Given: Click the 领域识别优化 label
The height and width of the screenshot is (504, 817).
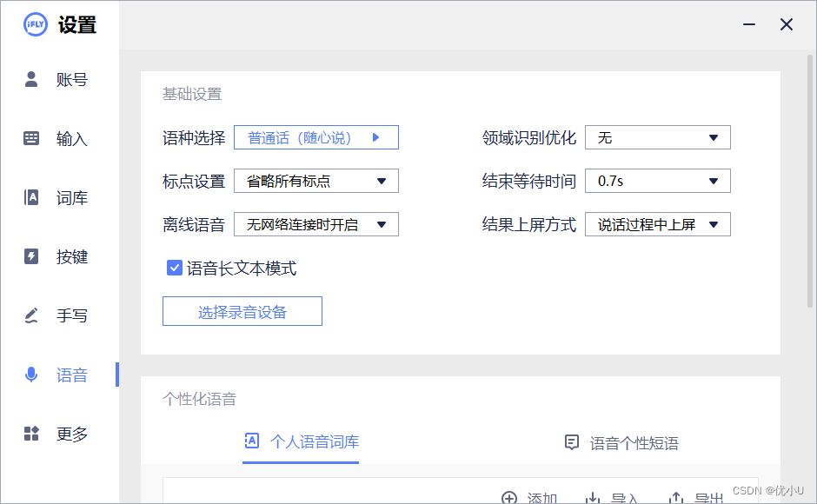Looking at the screenshot, I should [528, 137].
